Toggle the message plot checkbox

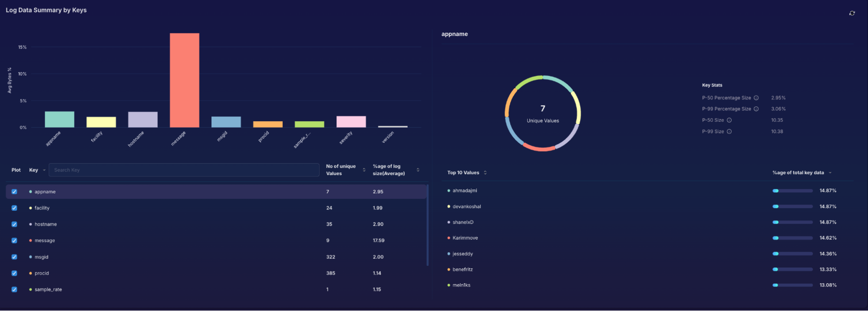(14, 241)
